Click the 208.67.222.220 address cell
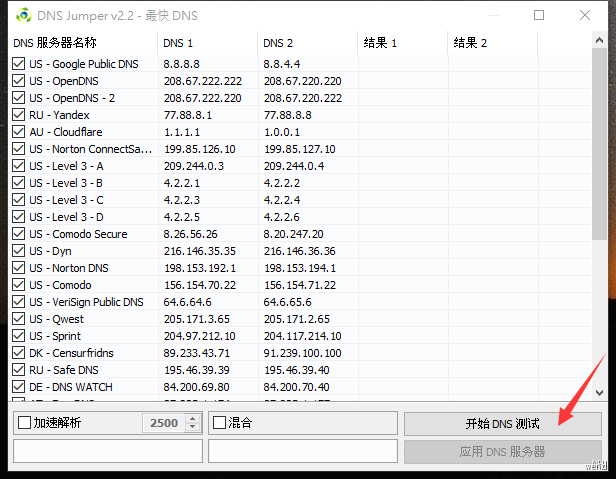This screenshot has height=479, width=616. [203, 98]
